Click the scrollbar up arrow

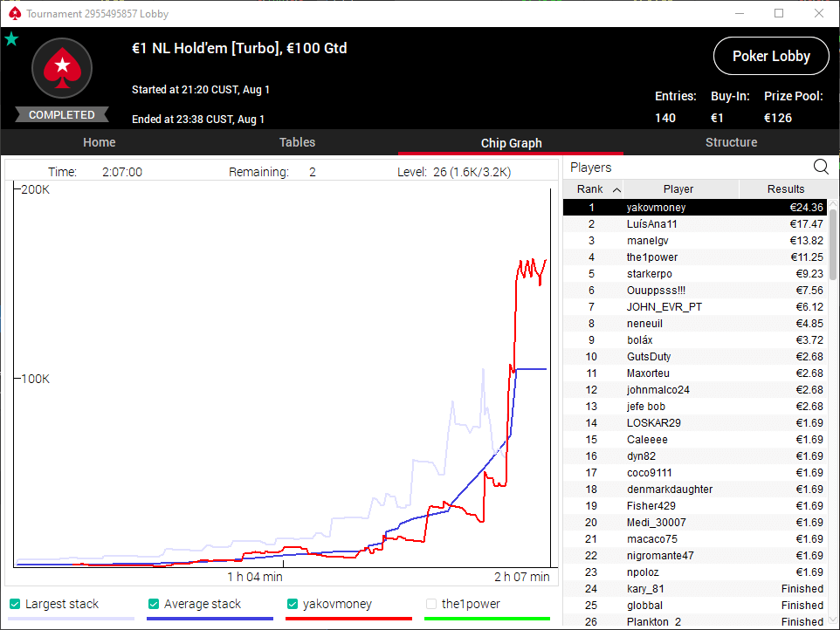click(x=833, y=204)
